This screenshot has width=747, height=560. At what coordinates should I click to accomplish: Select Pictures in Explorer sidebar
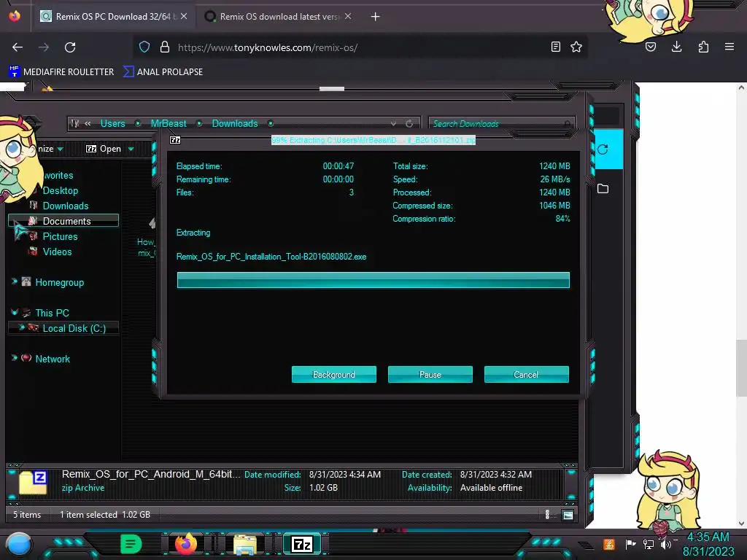[x=60, y=237]
